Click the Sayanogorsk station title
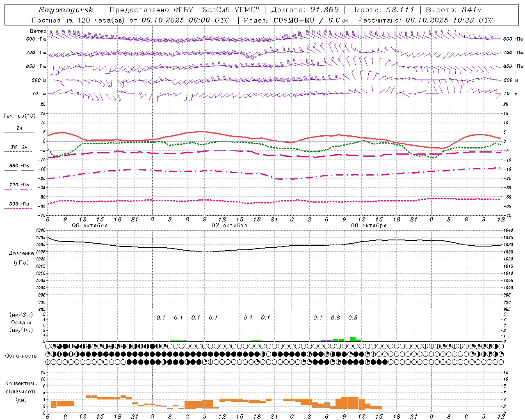 [66, 10]
